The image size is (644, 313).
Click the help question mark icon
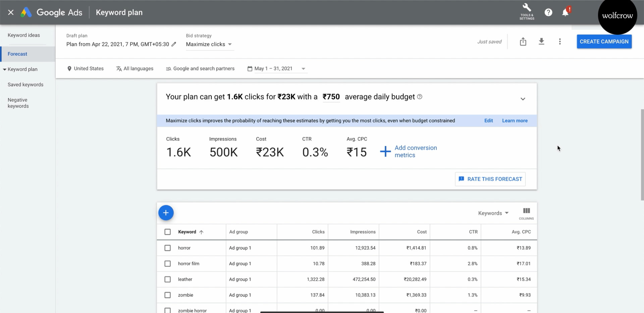pos(548,12)
